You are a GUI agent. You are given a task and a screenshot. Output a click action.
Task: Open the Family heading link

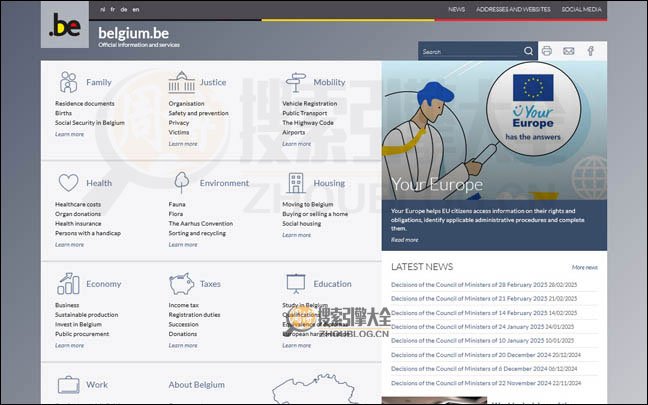coord(99,82)
